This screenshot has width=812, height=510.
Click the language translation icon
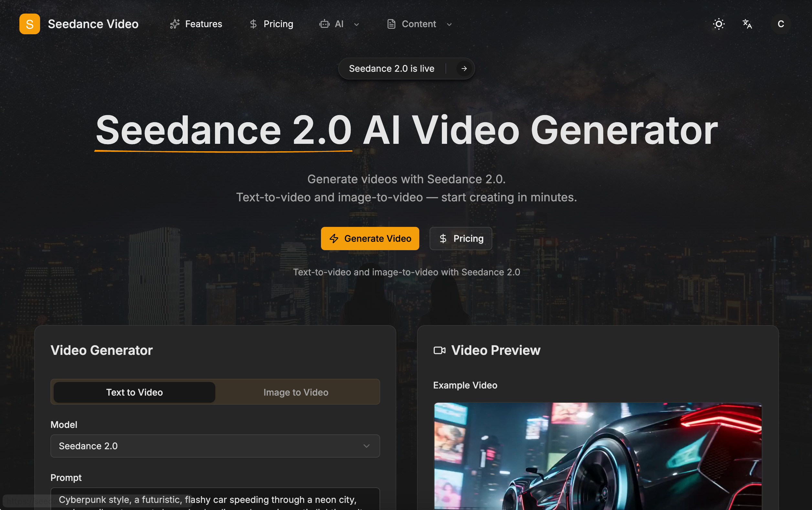pos(747,24)
